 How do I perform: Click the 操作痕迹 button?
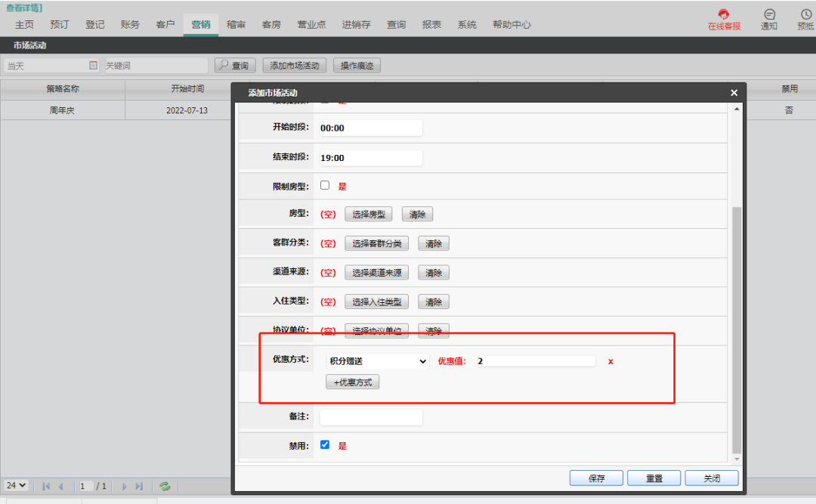click(357, 65)
